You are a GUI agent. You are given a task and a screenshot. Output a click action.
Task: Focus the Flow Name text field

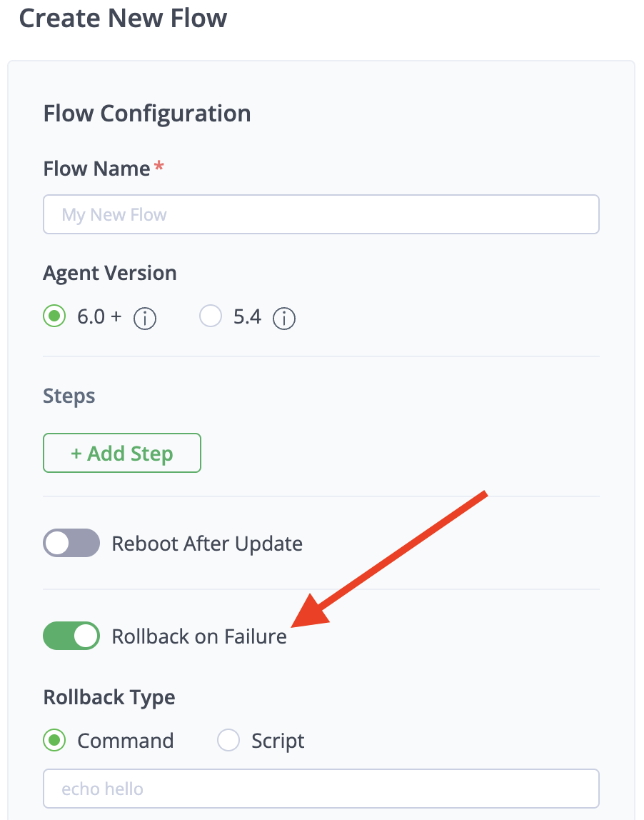click(321, 214)
